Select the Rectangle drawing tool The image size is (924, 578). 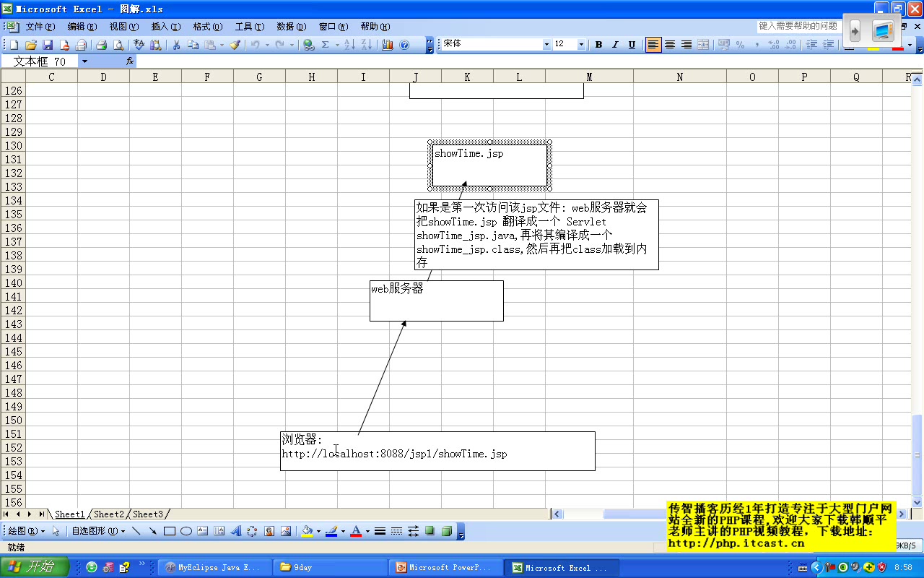point(170,531)
